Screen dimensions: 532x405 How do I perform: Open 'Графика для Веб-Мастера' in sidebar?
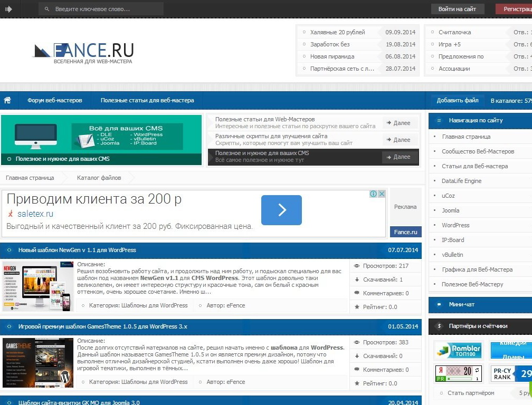(x=477, y=270)
